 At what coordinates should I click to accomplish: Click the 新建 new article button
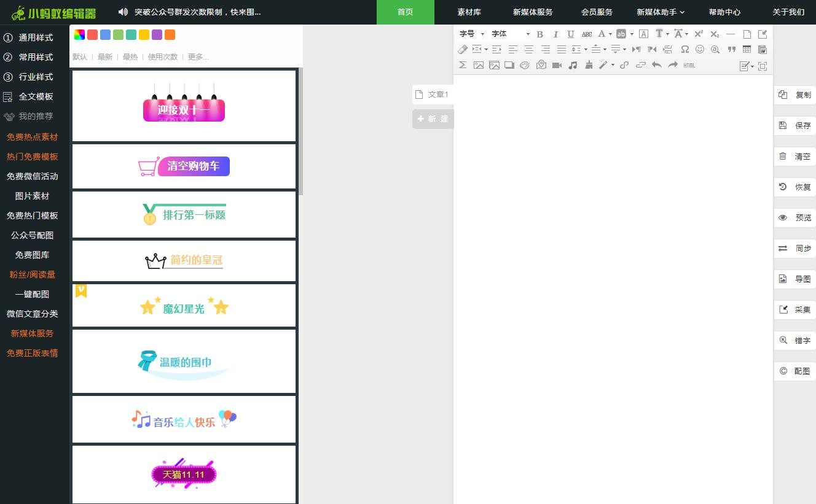tap(433, 119)
